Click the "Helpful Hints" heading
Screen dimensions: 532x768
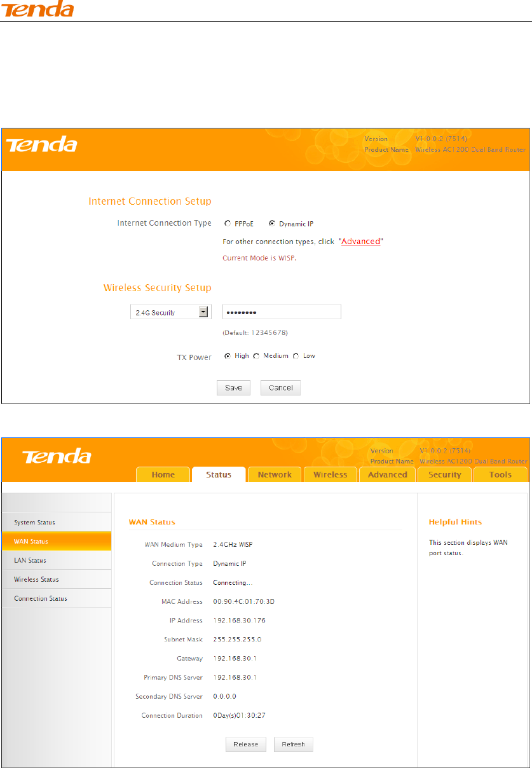click(455, 522)
